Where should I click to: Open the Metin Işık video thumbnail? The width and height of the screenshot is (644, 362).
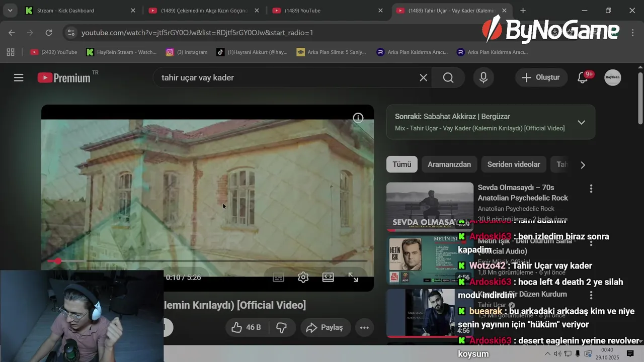click(430, 260)
